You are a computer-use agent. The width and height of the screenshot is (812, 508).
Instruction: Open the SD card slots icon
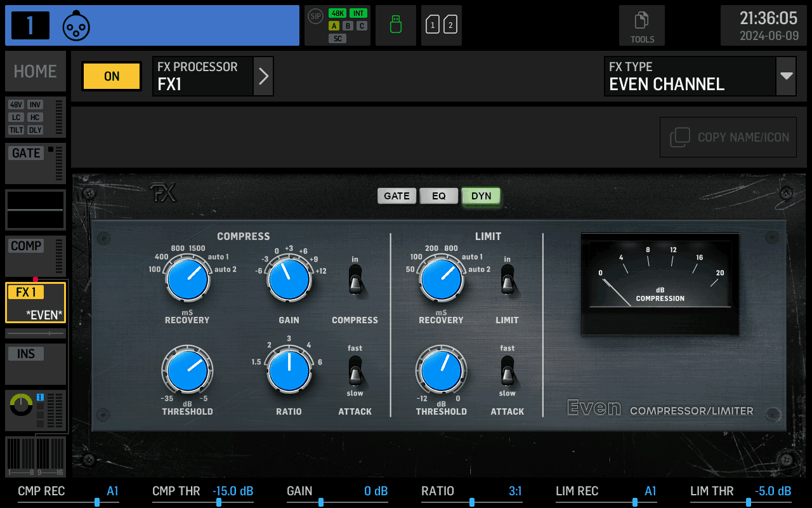click(x=442, y=25)
